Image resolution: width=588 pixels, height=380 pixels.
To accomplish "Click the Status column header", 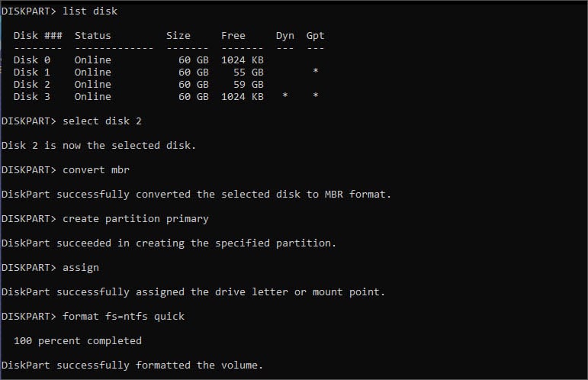I will [92, 35].
